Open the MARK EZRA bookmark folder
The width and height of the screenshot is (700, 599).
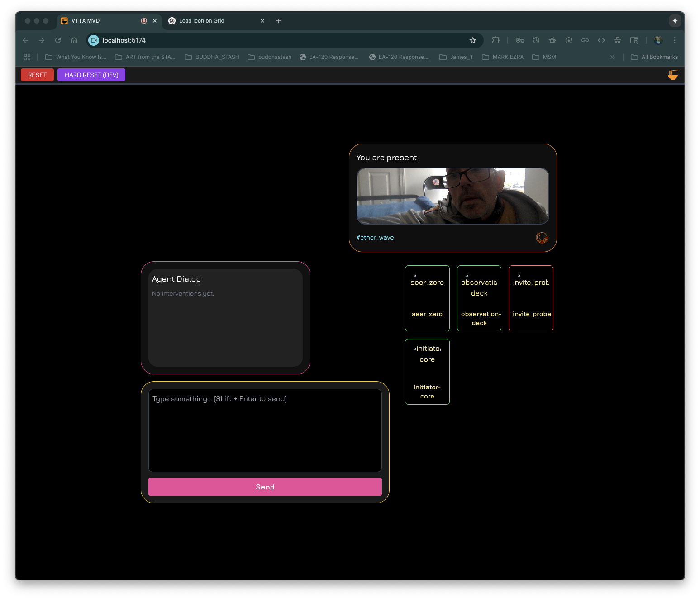503,57
